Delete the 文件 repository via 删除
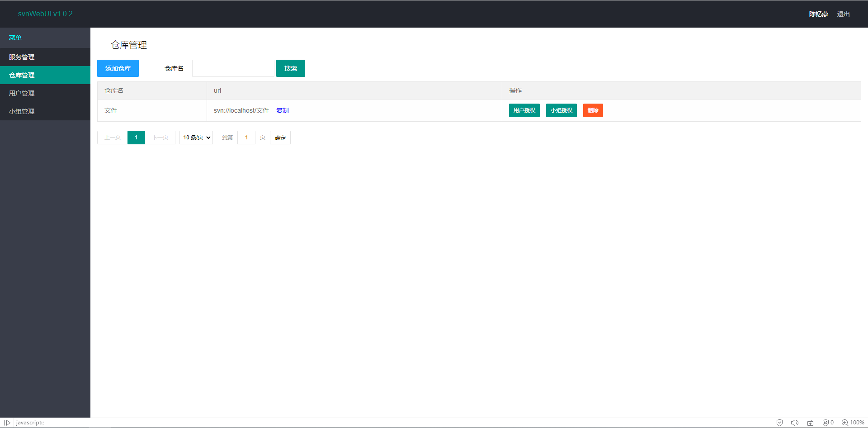This screenshot has width=868, height=428. tap(593, 110)
